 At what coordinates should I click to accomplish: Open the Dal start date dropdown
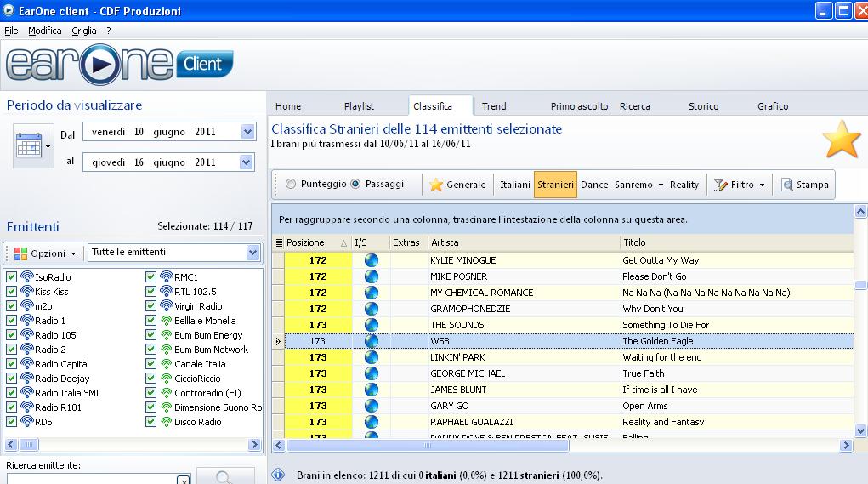point(247,132)
